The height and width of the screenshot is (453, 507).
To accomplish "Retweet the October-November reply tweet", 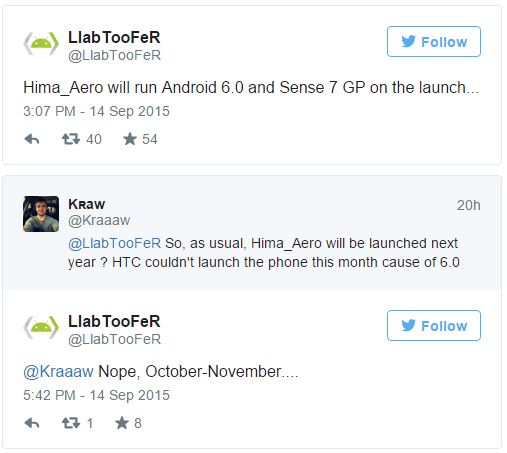I will [71, 423].
